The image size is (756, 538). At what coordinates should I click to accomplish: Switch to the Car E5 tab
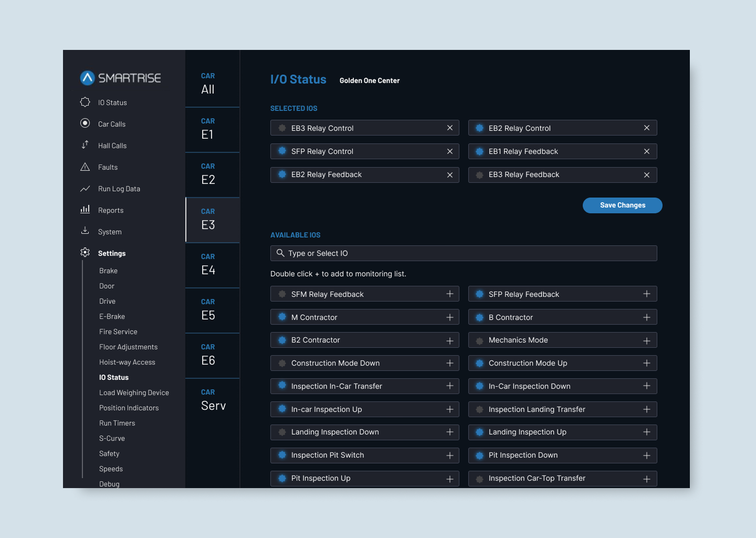(x=213, y=311)
